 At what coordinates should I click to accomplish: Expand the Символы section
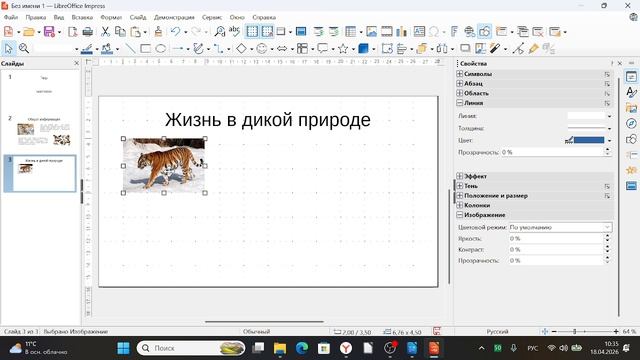point(460,74)
